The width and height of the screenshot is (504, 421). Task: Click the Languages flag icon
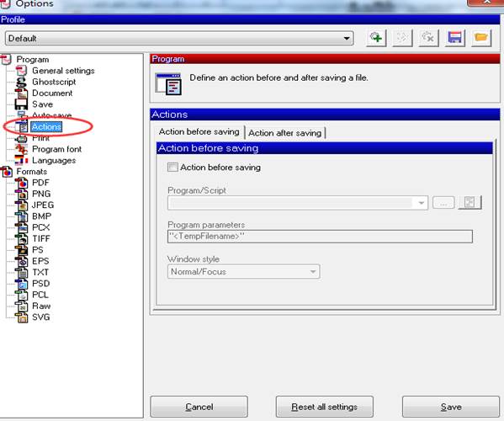pos(21,160)
